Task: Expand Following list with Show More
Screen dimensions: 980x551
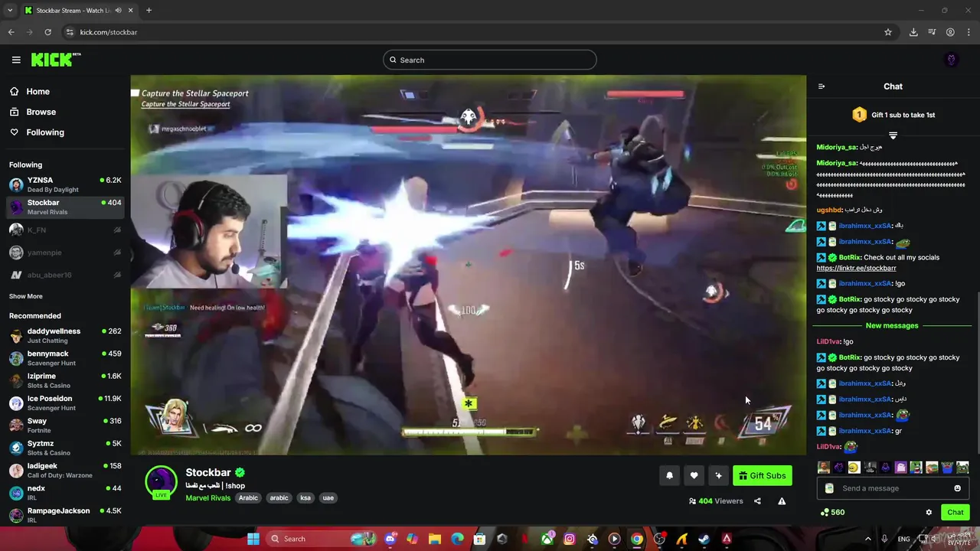Action: (x=26, y=296)
